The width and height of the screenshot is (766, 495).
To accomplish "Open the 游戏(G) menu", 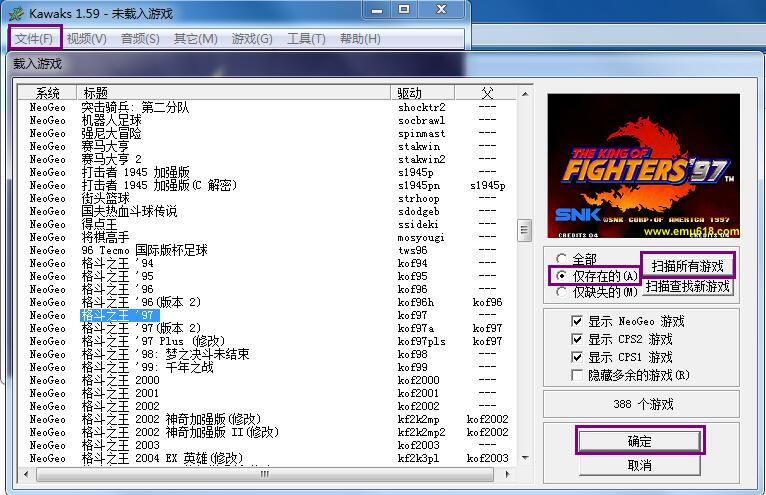I will point(251,38).
